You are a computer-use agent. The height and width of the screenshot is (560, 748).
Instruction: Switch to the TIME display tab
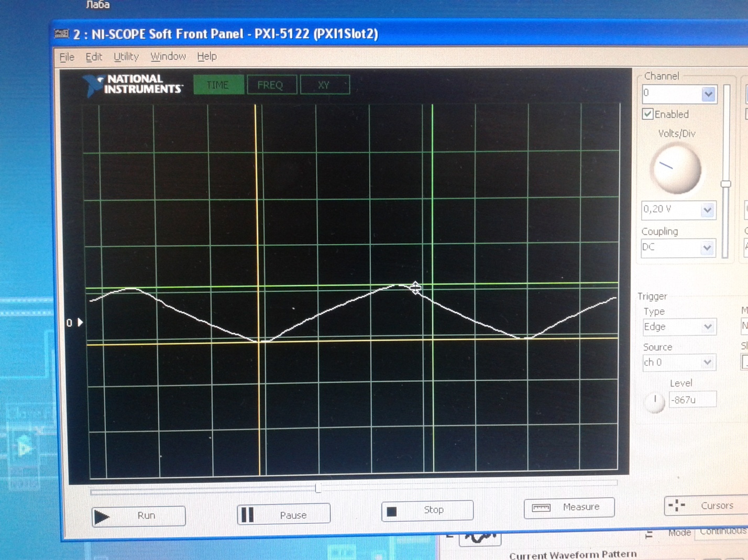click(218, 85)
